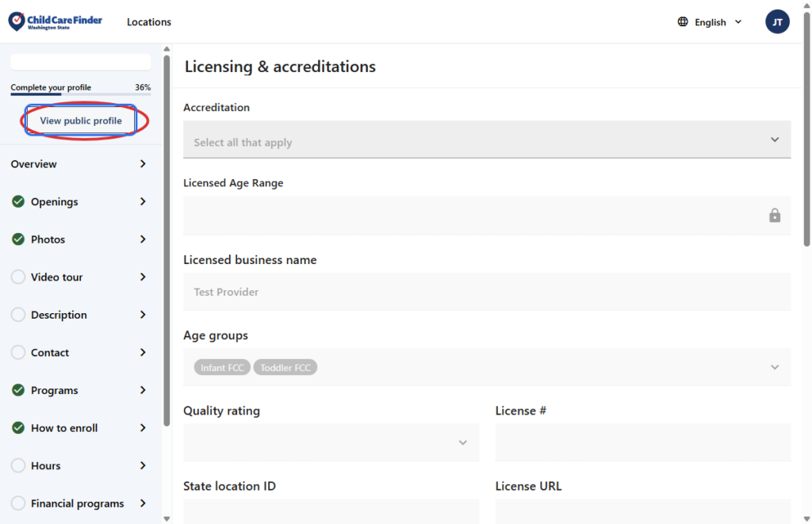Screen dimensions: 812x524
Task: Click the License # input field
Action: [642, 442]
